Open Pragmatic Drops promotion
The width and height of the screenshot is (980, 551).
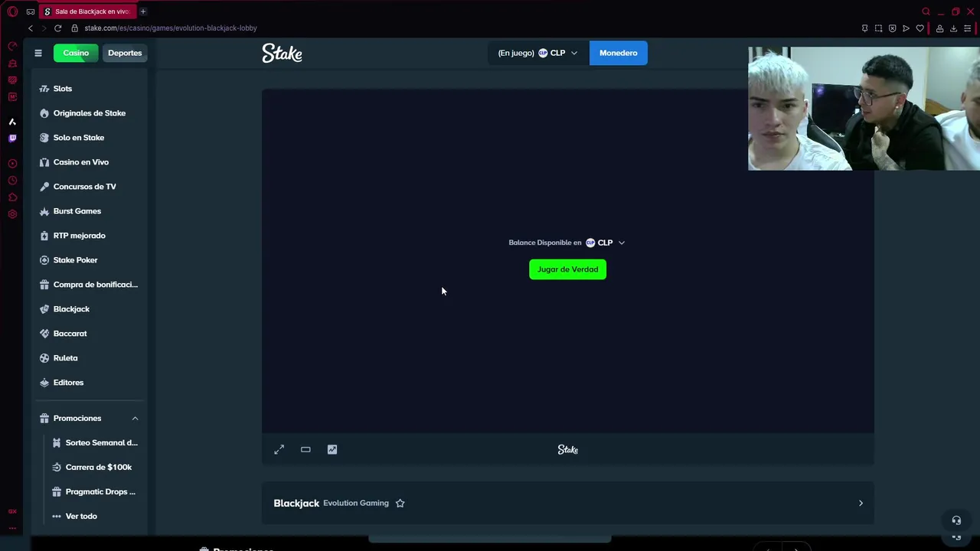pos(93,492)
